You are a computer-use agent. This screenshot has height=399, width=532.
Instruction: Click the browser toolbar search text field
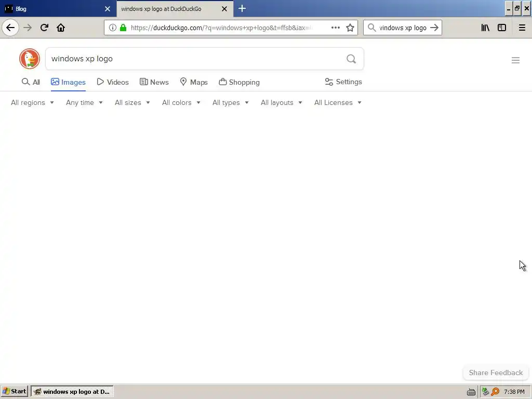[403, 28]
